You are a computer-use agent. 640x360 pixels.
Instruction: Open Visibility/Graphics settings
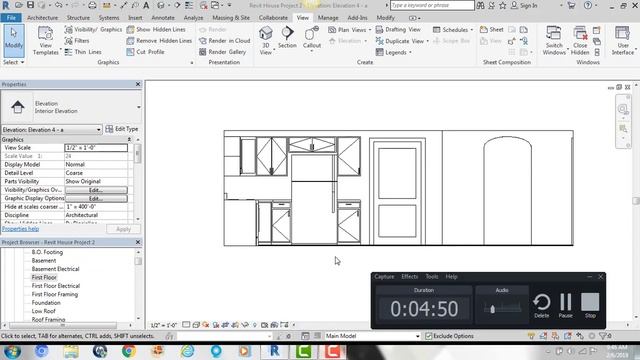93,29
